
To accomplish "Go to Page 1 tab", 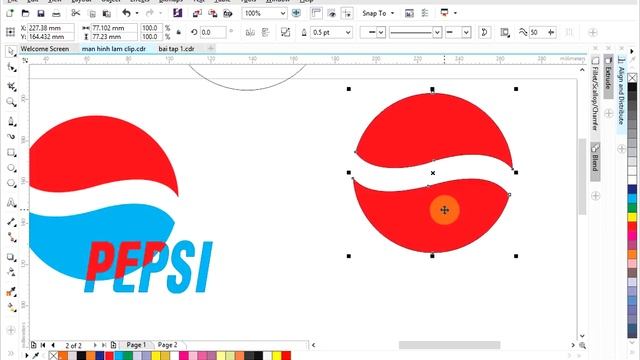I will pyautogui.click(x=136, y=345).
